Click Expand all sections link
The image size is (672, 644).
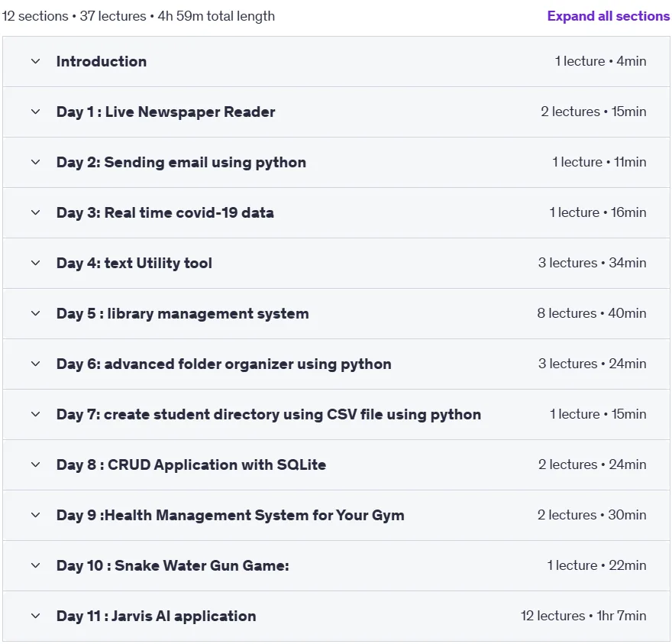[x=608, y=16]
